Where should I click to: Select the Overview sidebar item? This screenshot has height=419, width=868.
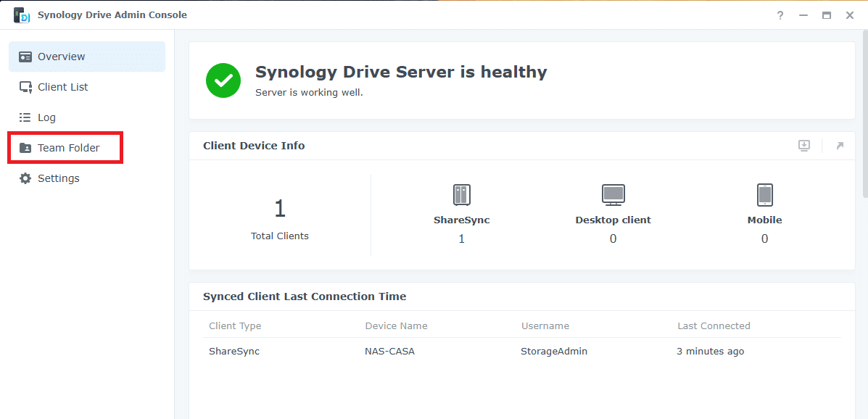[87, 57]
